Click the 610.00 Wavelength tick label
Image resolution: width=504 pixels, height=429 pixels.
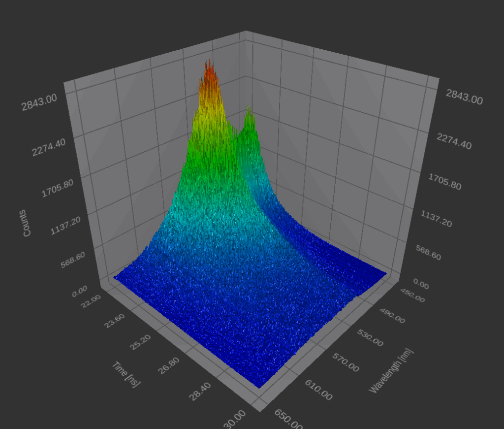click(x=317, y=391)
